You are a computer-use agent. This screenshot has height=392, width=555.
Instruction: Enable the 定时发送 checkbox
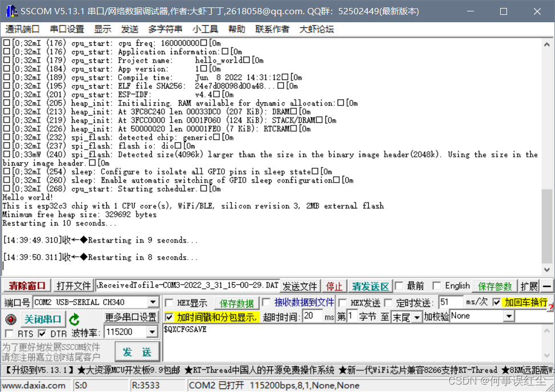point(388,303)
